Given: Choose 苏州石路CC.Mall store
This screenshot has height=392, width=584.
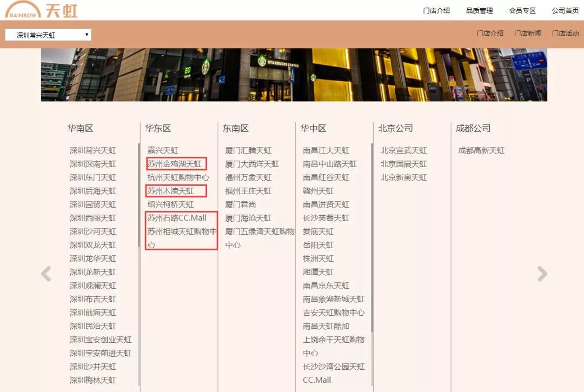Looking at the screenshot, I should (177, 218).
